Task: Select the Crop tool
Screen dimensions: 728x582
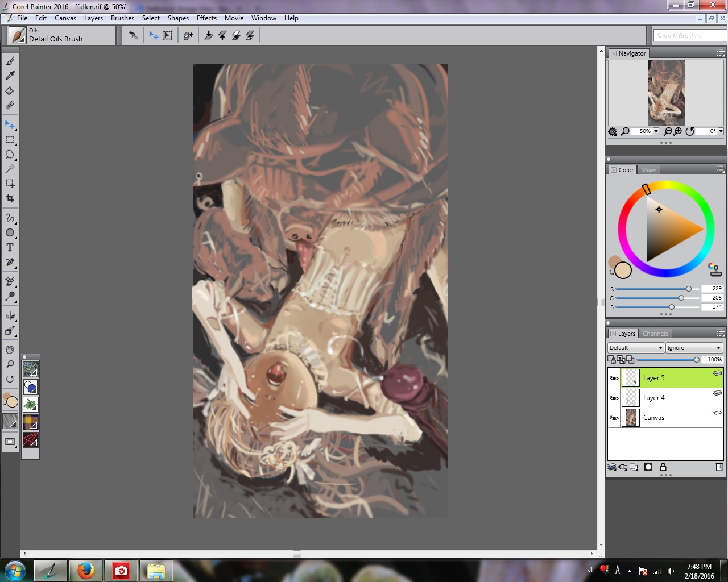Action: click(10, 198)
